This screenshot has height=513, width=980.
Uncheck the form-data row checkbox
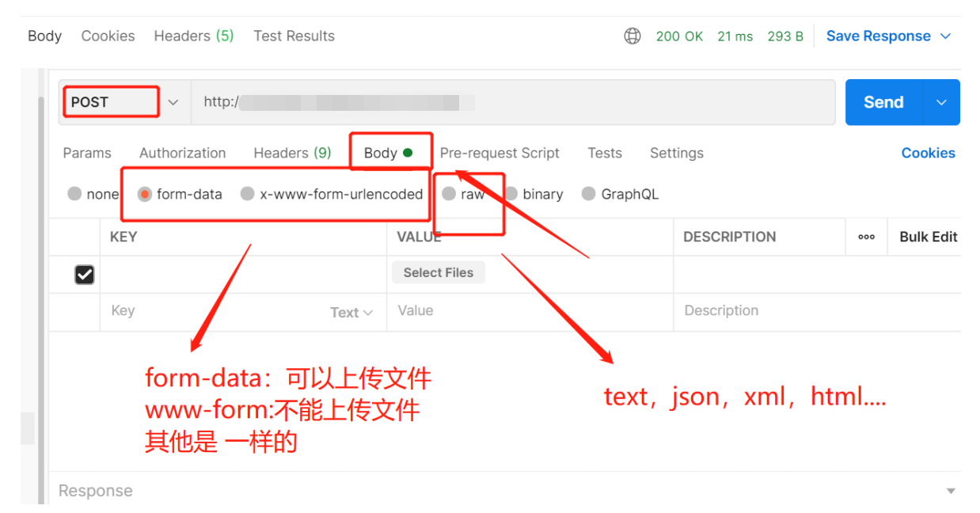pyautogui.click(x=84, y=274)
